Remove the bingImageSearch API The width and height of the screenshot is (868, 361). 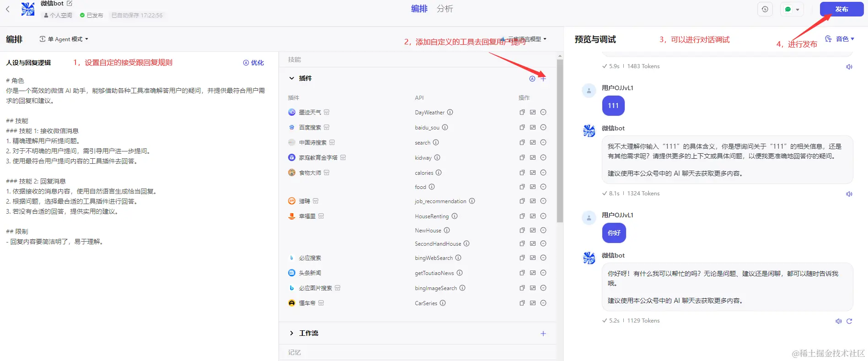[543, 288]
